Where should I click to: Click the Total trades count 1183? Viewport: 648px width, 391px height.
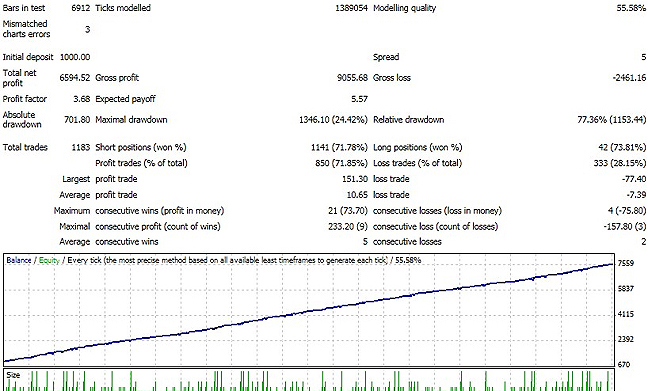click(x=81, y=147)
